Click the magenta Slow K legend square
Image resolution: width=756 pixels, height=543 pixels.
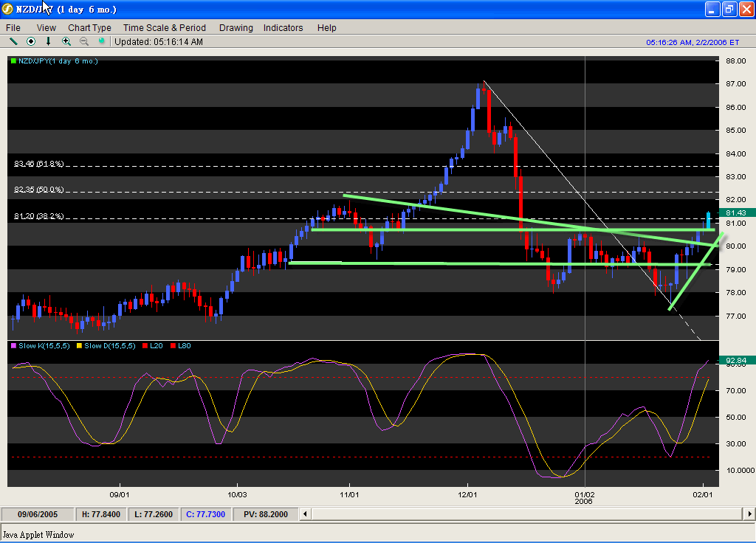(13, 346)
